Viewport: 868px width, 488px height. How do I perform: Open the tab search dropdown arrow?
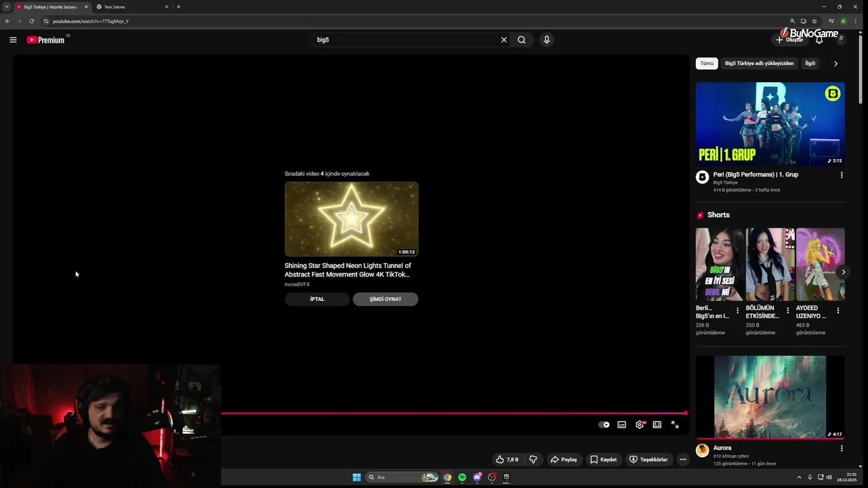(6, 7)
